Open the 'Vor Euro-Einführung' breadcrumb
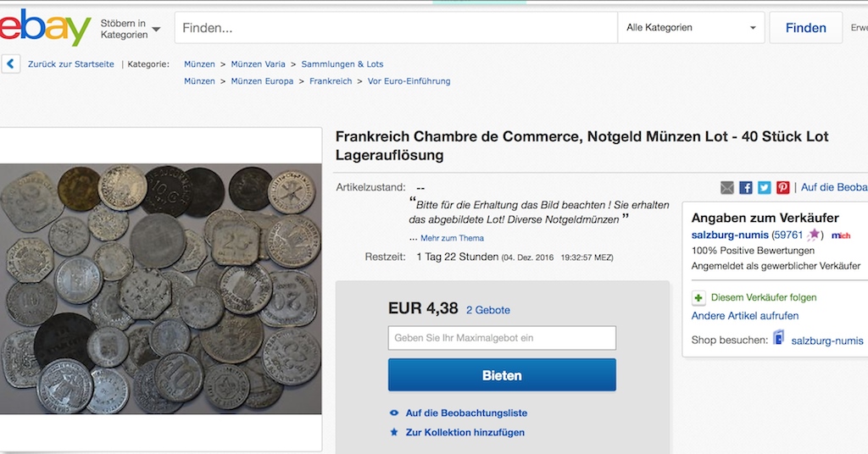This screenshot has width=868, height=454. (409, 81)
